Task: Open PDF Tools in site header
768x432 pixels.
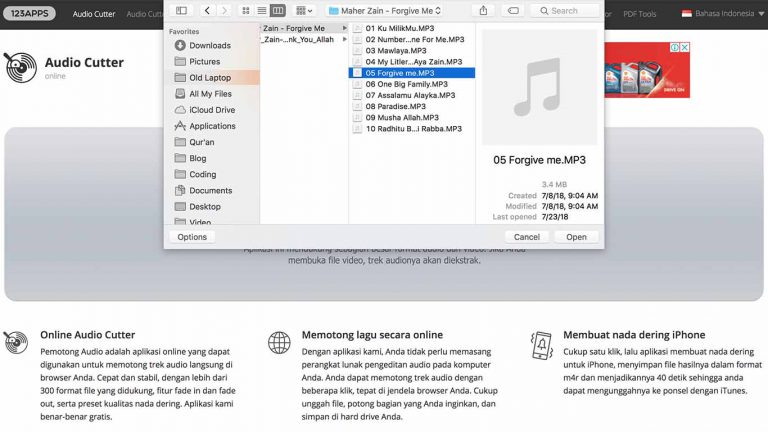Action: click(x=639, y=14)
